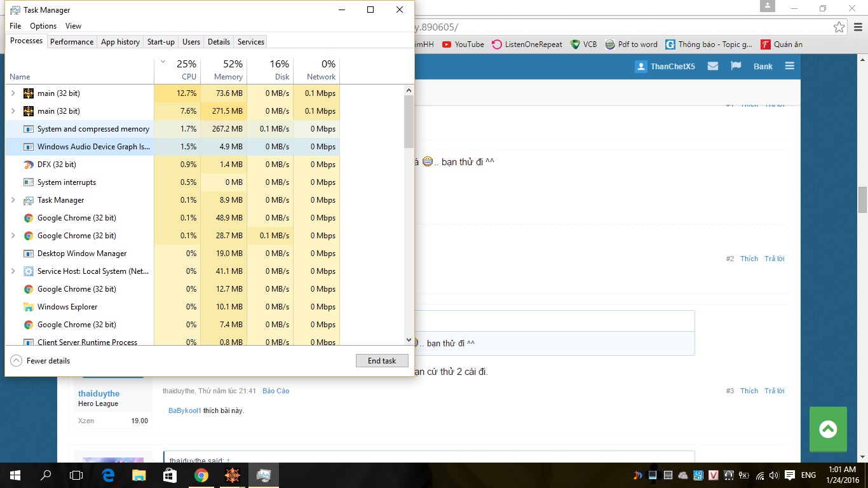This screenshot has width=868, height=488.
Task: Expand the Task Manager process group
Action: [x=13, y=200]
